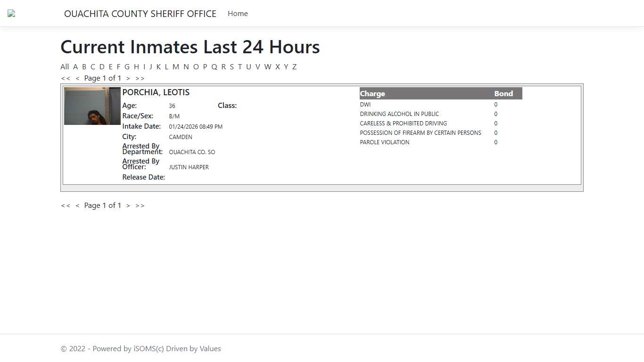
Task: Click the bottom "<<" pagination control
Action: (x=66, y=206)
